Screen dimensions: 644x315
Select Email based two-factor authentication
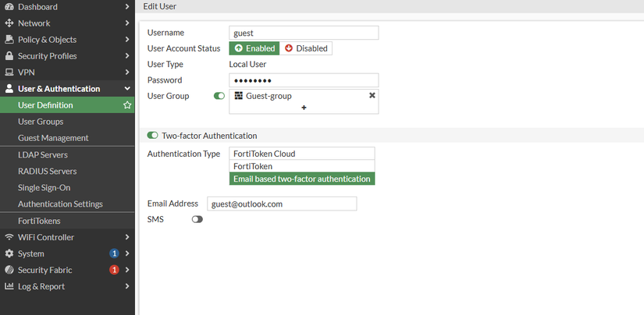[x=302, y=179]
